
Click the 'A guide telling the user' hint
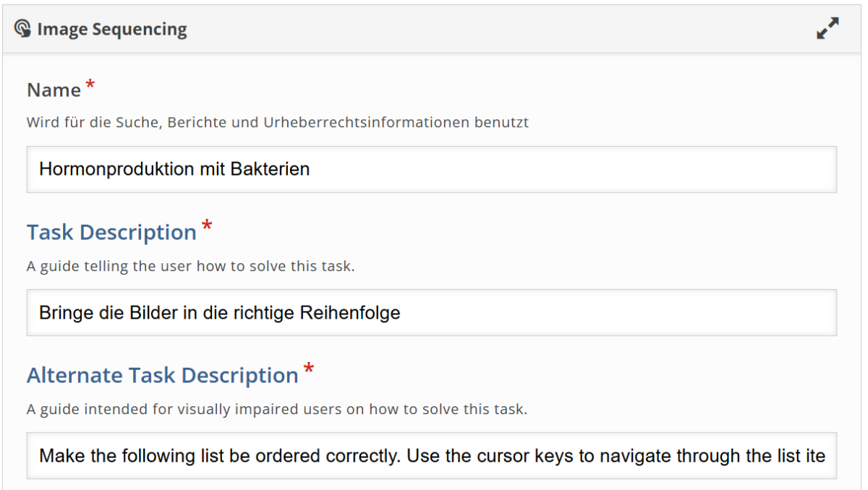click(190, 266)
